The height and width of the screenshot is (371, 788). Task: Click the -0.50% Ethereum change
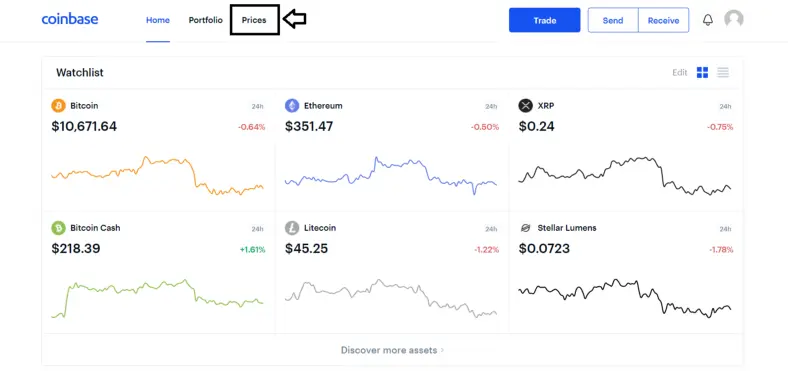[x=485, y=127]
